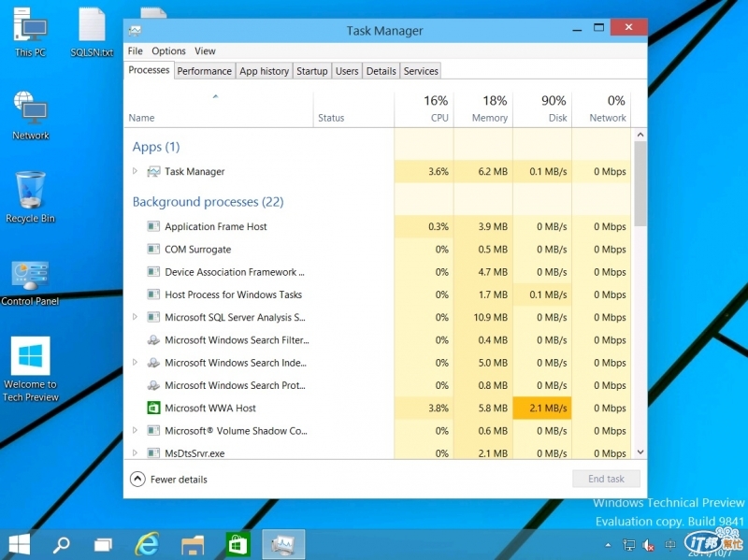Image resolution: width=748 pixels, height=560 pixels.
Task: Select the Welcome to Tech Preview shortcut
Action: pos(31,369)
